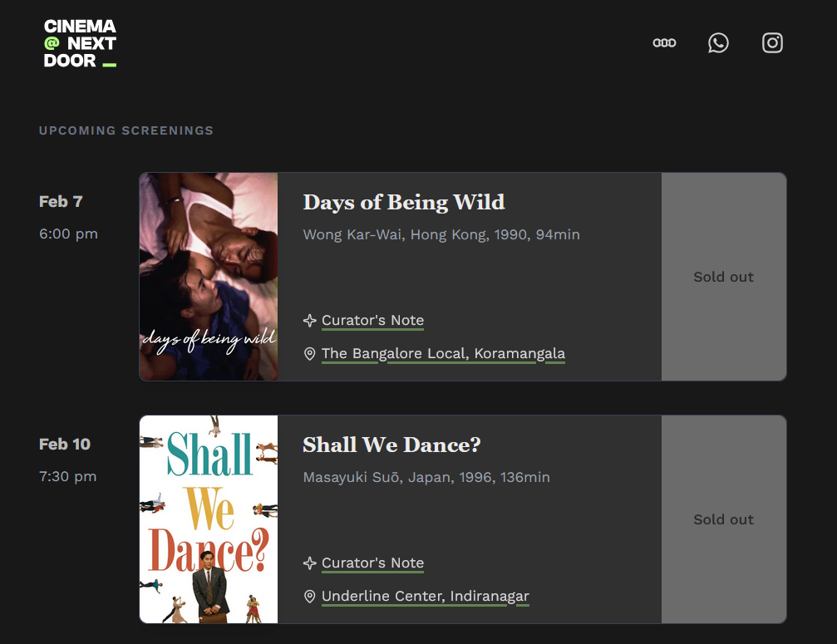Select the Shall We Dance? title
The image size is (837, 644).
391,445
